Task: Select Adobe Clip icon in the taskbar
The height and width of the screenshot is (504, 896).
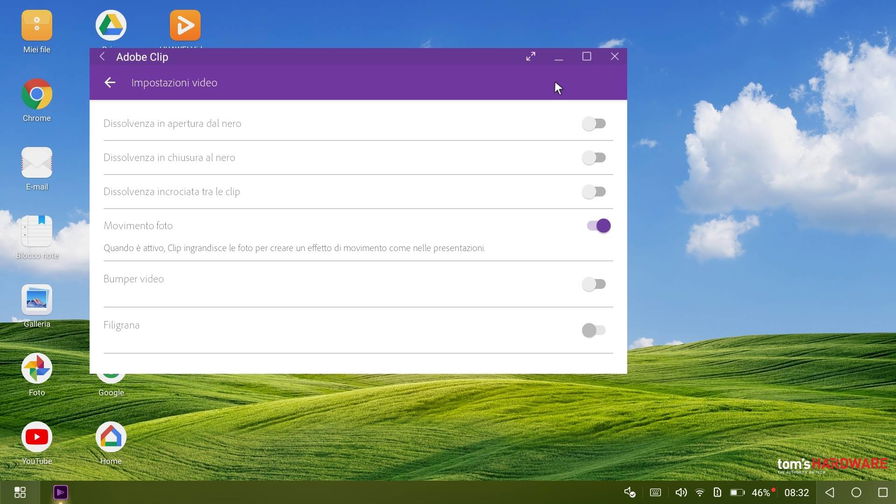Action: click(61, 492)
